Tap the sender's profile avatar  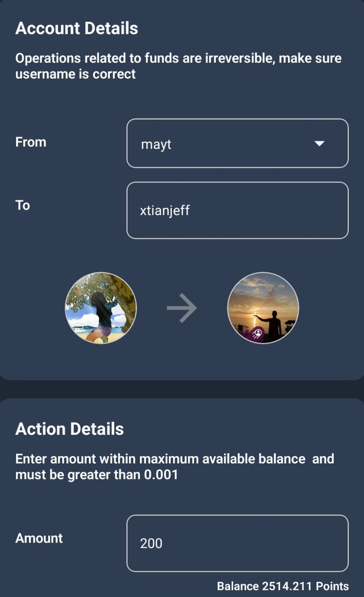[100, 308]
